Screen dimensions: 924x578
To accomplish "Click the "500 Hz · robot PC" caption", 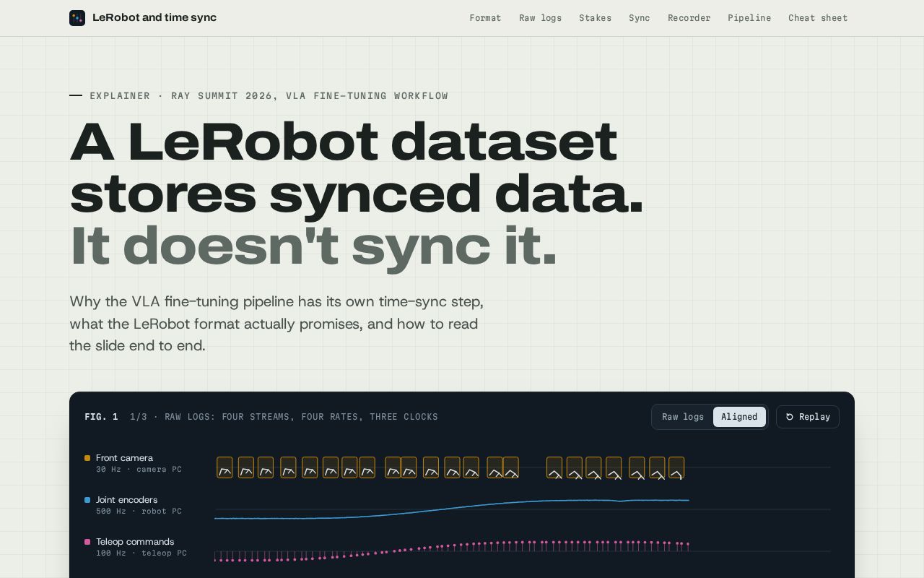I will [139, 512].
